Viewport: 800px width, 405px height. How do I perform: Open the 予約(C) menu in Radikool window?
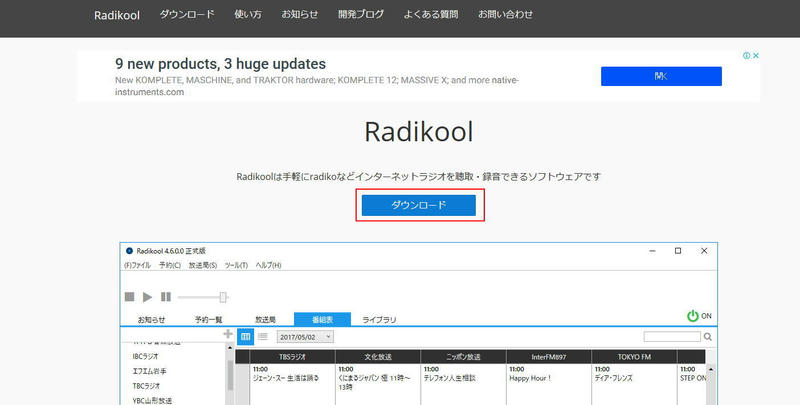[170, 265]
